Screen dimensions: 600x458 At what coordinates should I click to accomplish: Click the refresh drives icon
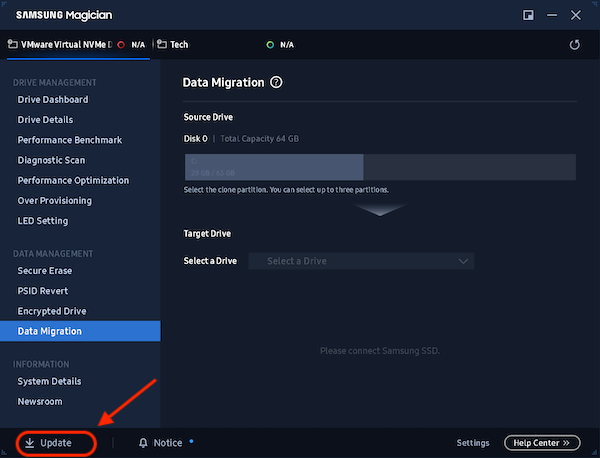574,45
